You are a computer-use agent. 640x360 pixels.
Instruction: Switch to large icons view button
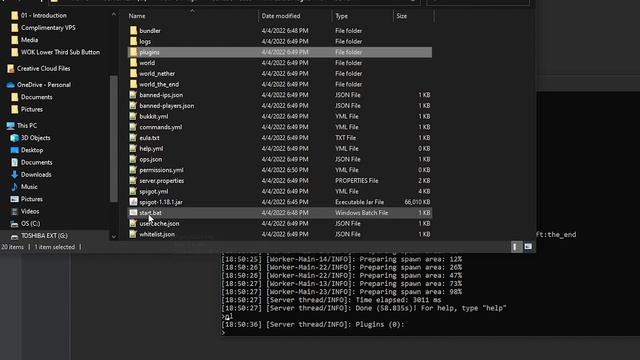528,247
